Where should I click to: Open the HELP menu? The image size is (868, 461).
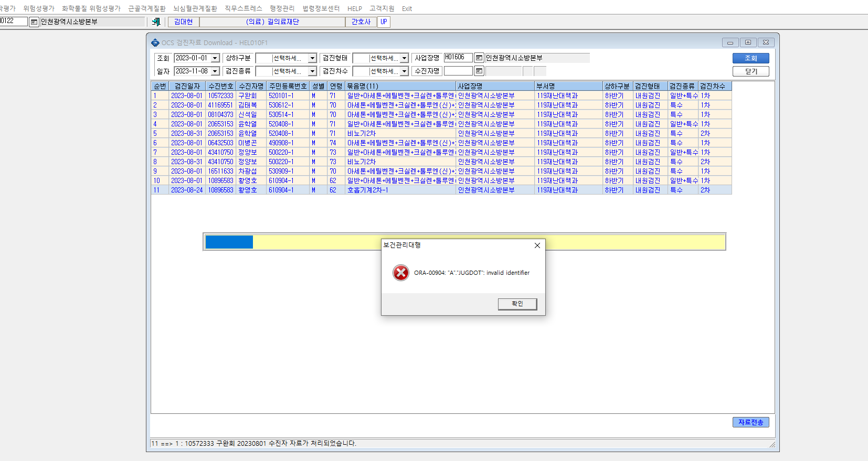pos(355,8)
